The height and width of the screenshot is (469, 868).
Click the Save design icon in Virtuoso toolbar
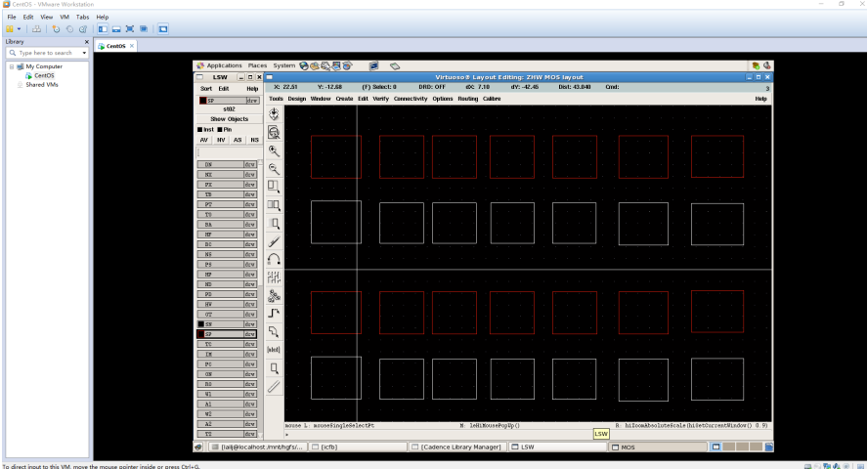click(x=274, y=114)
